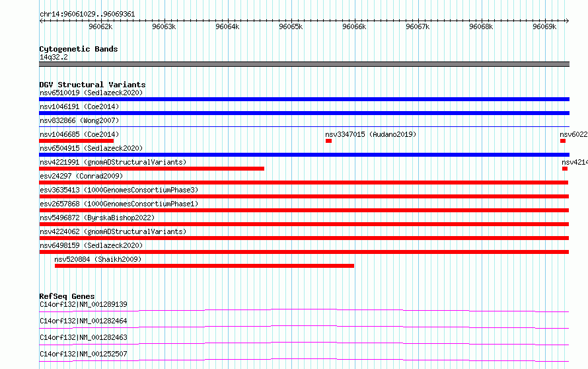Click the 96063k ruler tick label
The width and height of the screenshot is (588, 369).
pyautogui.click(x=164, y=26)
